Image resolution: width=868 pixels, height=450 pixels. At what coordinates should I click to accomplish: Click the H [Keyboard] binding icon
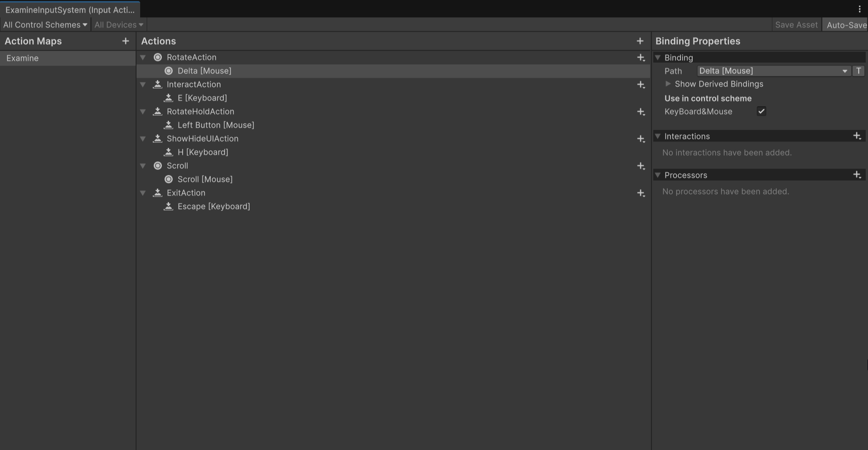click(168, 152)
